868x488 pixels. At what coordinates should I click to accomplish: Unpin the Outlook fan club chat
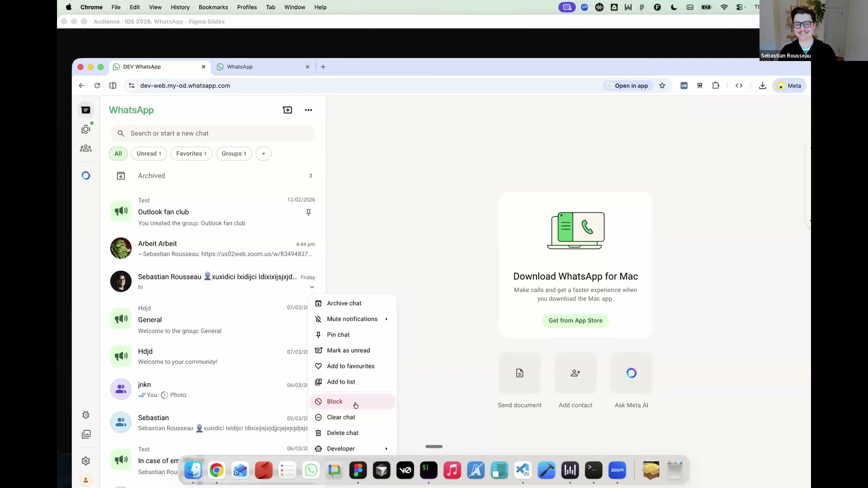click(x=309, y=212)
